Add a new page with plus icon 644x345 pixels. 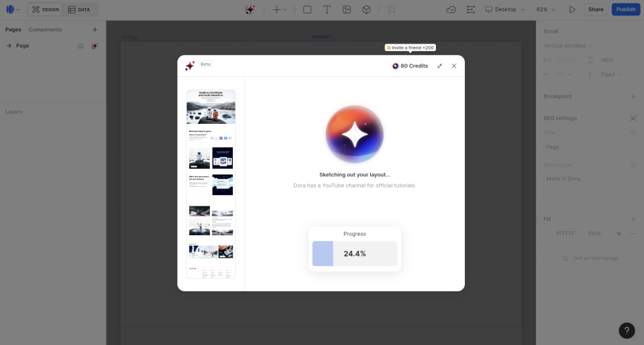(x=95, y=29)
